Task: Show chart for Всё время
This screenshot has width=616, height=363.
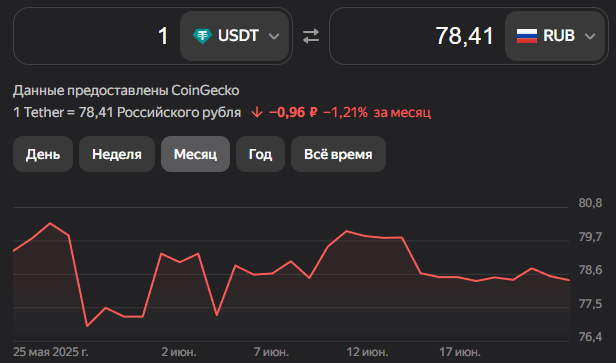Action: pos(338,154)
